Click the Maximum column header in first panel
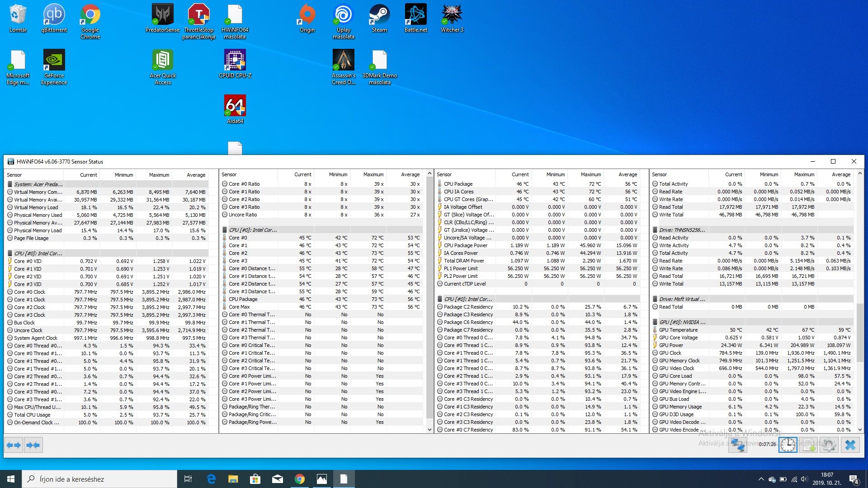868x488 pixels. point(159,175)
